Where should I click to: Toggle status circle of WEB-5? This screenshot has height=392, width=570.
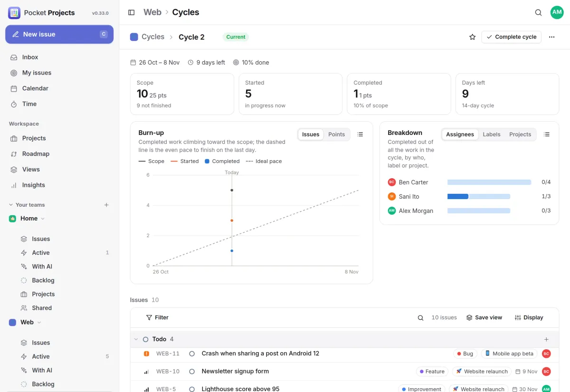[192, 389]
